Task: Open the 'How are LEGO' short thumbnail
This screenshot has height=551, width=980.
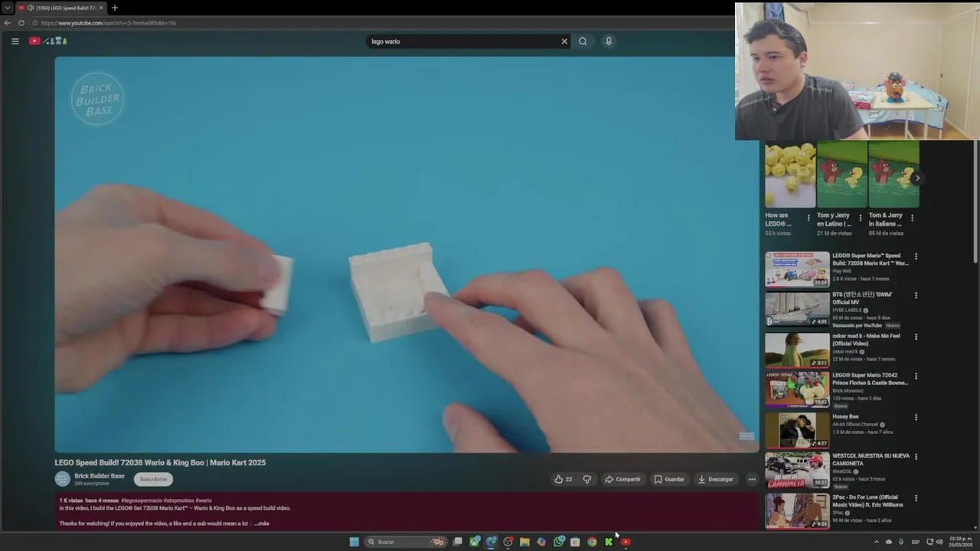Action: coord(790,174)
